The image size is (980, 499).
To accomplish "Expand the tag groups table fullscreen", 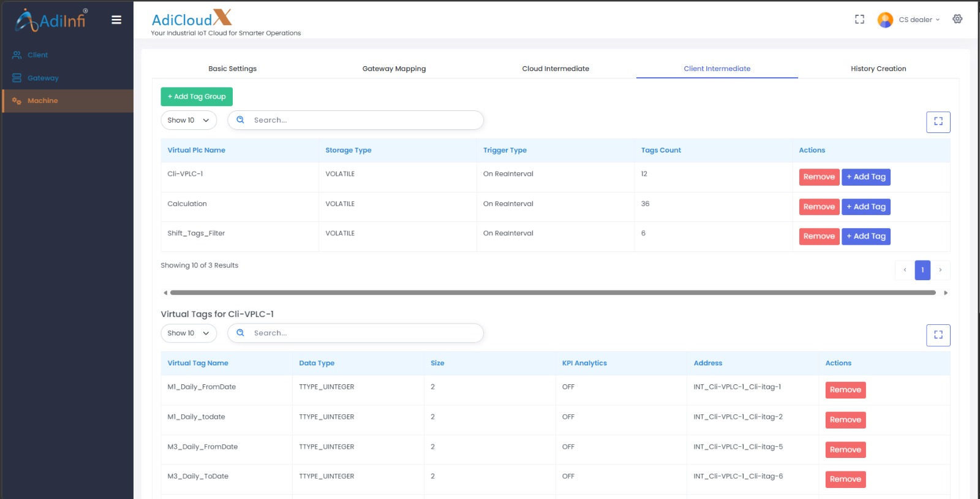I will [938, 122].
